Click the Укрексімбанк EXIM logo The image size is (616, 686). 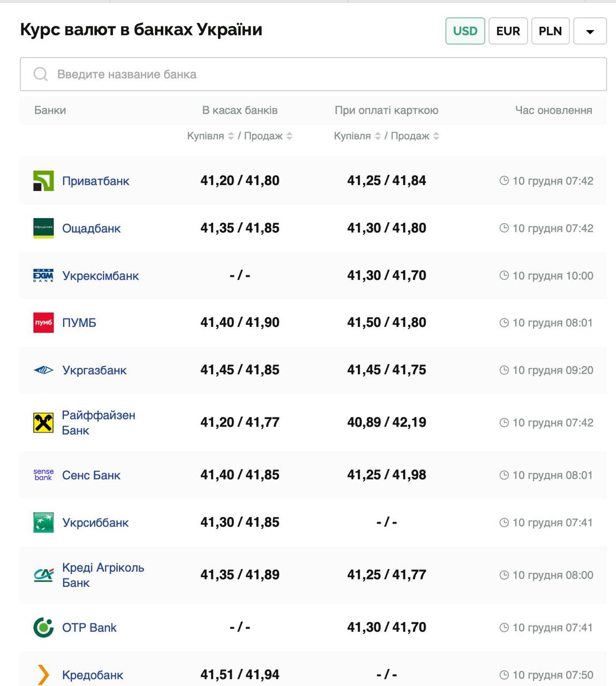[43, 275]
